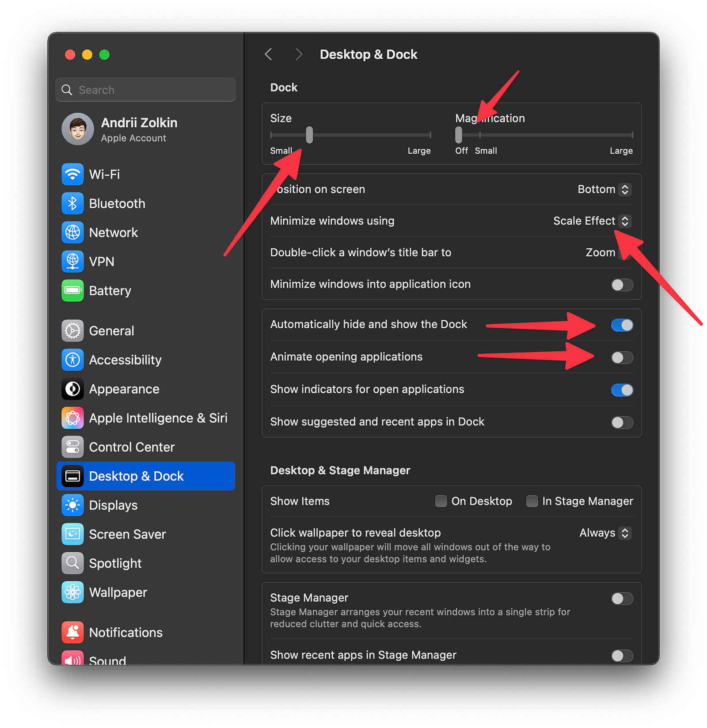This screenshot has height=728, width=707.
Task: Click the Dock Size slider handle
Action: [309, 135]
